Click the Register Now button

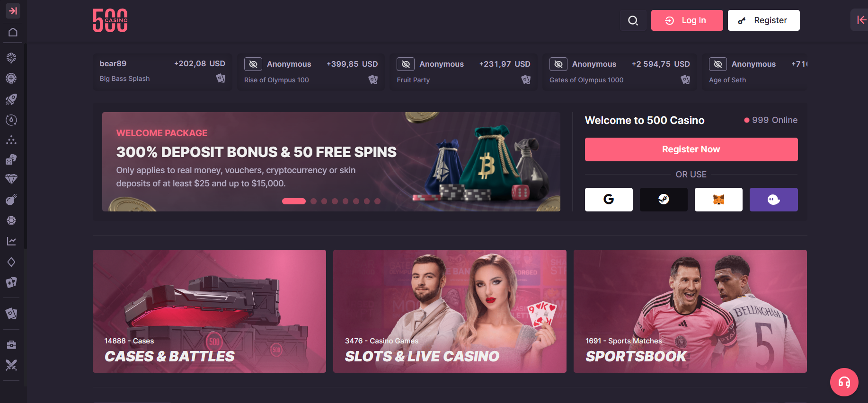coord(691,149)
